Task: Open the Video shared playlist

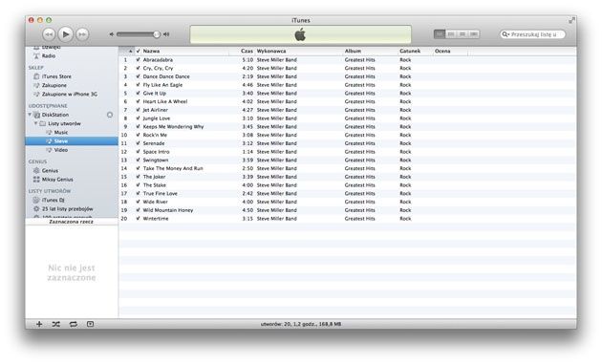Action: click(60, 150)
